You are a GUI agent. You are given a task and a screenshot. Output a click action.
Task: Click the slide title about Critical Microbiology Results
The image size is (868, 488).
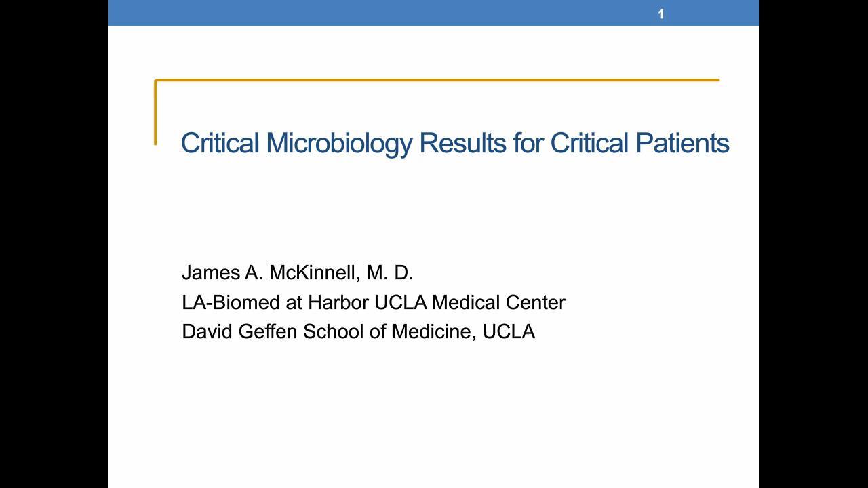click(455, 143)
